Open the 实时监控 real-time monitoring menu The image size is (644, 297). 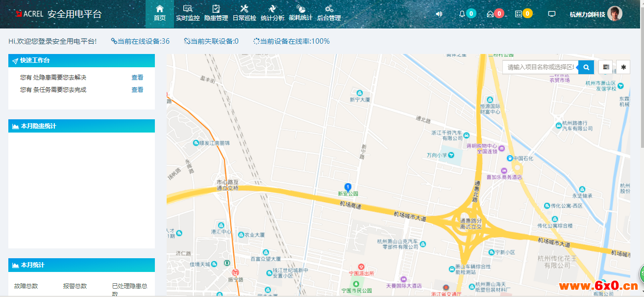coord(188,14)
